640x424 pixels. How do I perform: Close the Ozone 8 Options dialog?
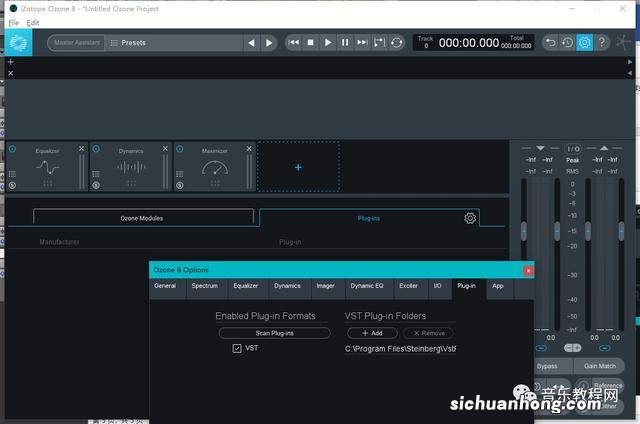(x=528, y=271)
